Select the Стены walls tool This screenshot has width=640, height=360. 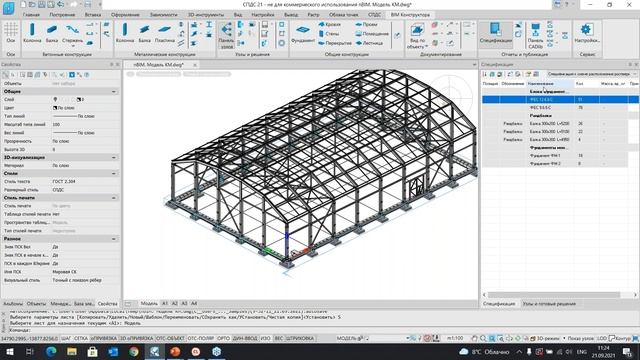click(x=329, y=33)
